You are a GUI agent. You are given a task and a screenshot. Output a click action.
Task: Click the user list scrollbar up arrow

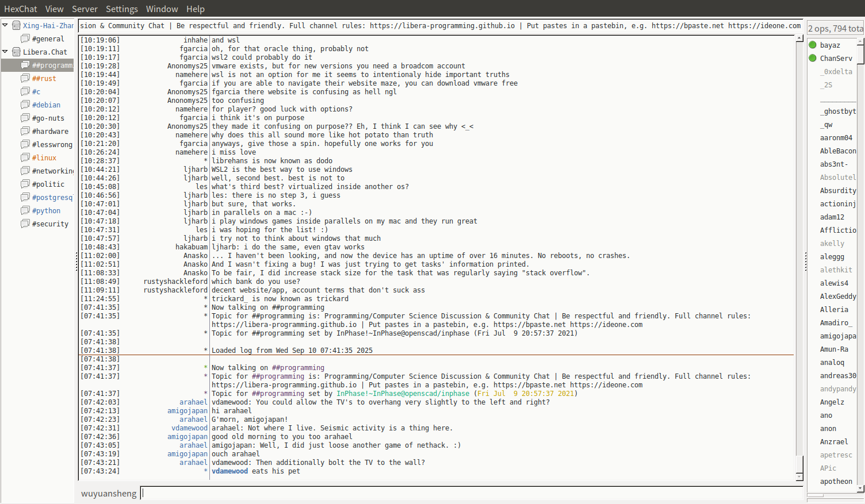click(x=860, y=41)
